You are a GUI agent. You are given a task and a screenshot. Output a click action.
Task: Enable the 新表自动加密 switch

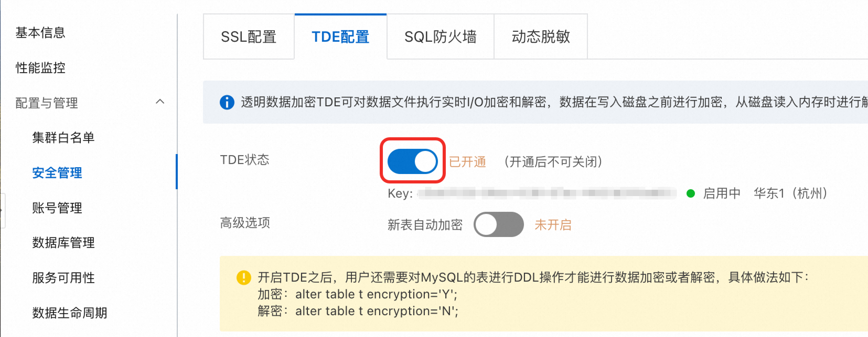point(498,224)
